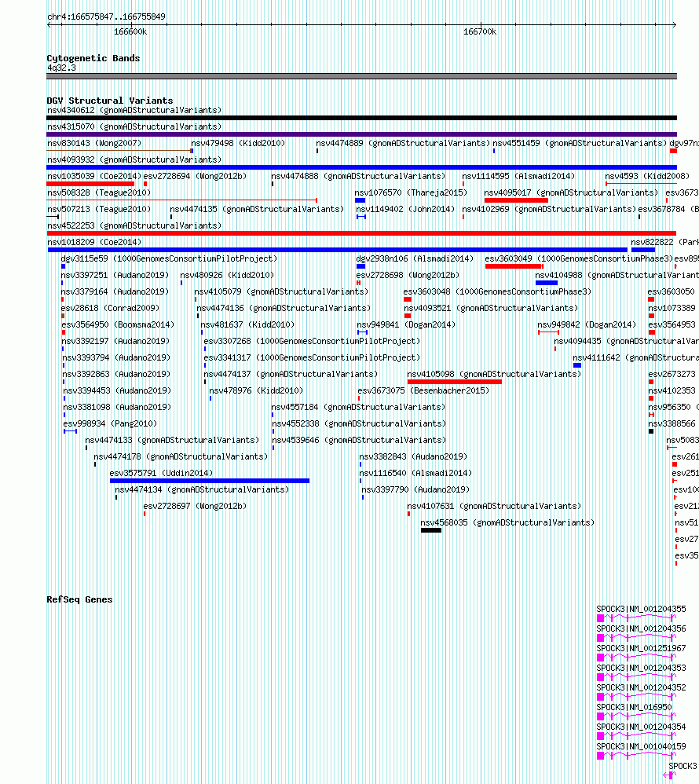The width and height of the screenshot is (699, 784).
Task: Click the nsv4095017 red variant bar
Action: click(516, 200)
